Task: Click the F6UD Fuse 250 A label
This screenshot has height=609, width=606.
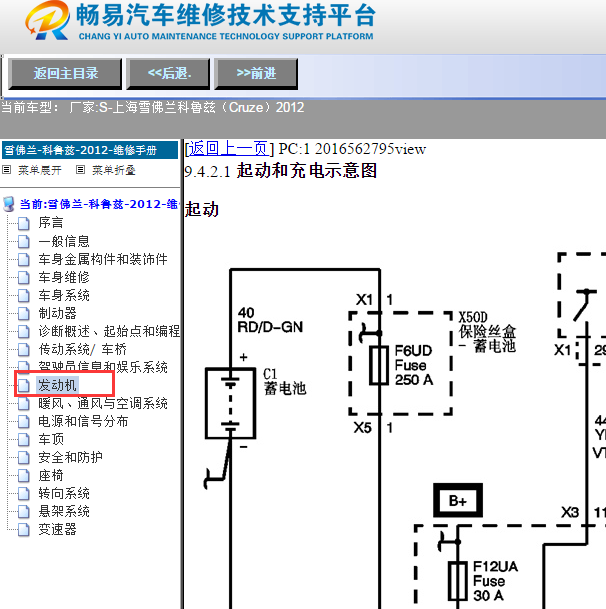Action: point(414,365)
